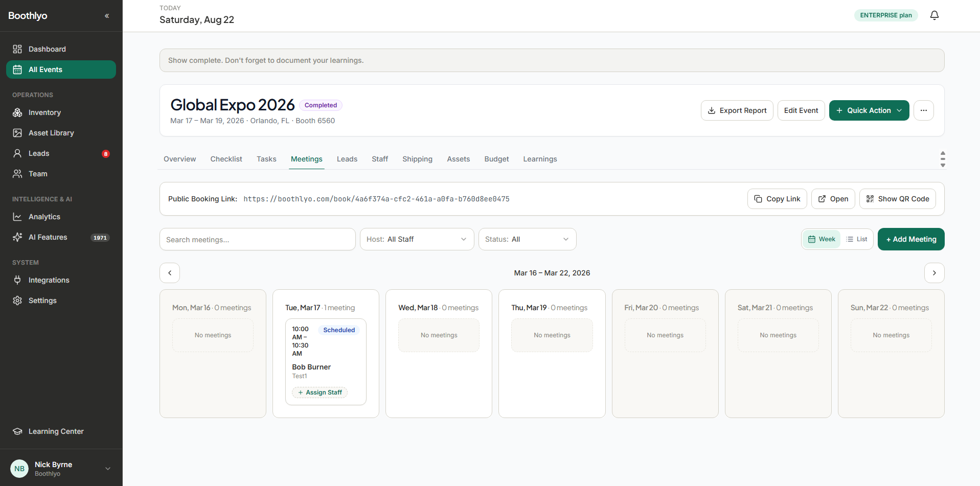Click the Asset Library image icon
The width and height of the screenshot is (980, 486).
[17, 133]
